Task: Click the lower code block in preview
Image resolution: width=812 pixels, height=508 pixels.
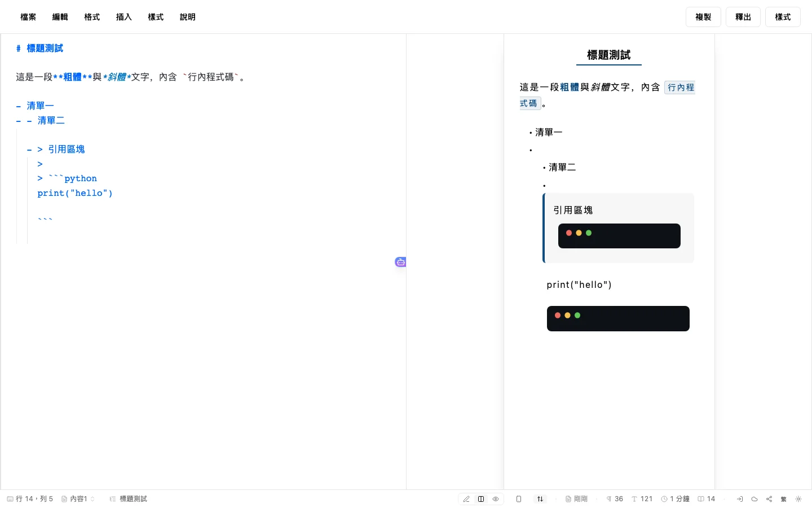Action: (618, 318)
